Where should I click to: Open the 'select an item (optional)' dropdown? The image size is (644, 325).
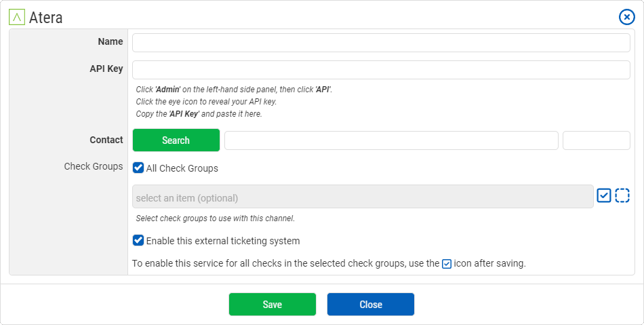[363, 197]
